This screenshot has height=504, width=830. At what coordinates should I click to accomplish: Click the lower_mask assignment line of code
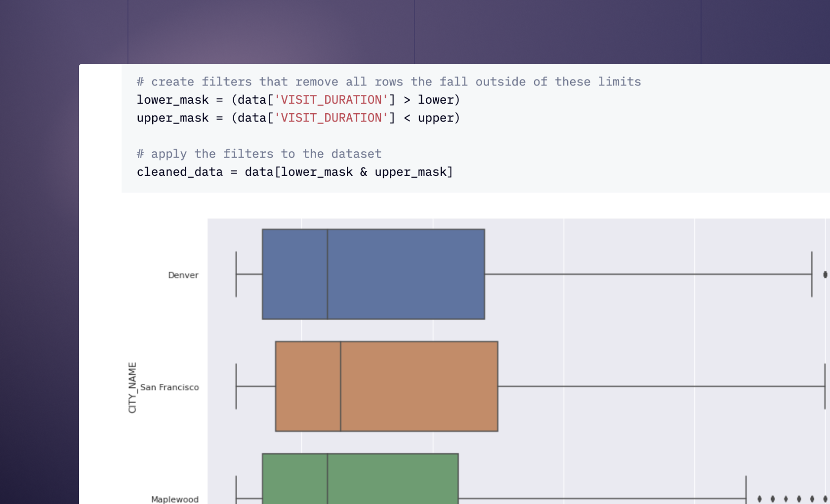point(298,99)
